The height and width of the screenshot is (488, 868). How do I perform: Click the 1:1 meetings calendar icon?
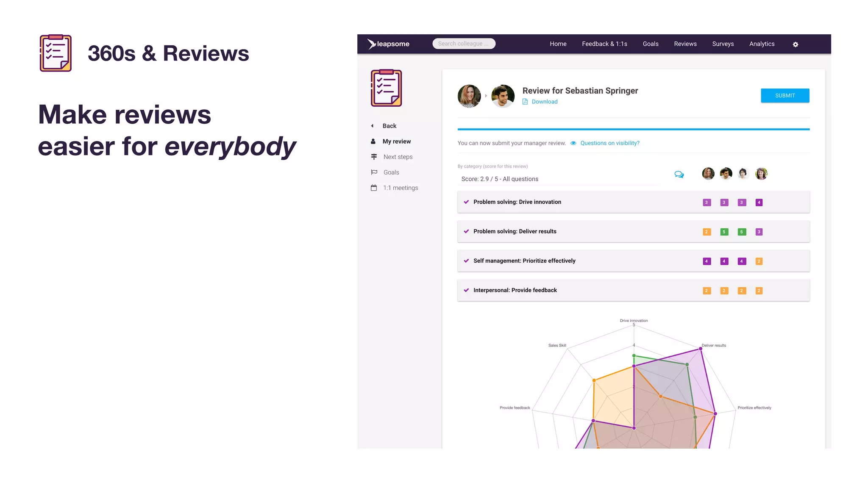click(x=374, y=188)
